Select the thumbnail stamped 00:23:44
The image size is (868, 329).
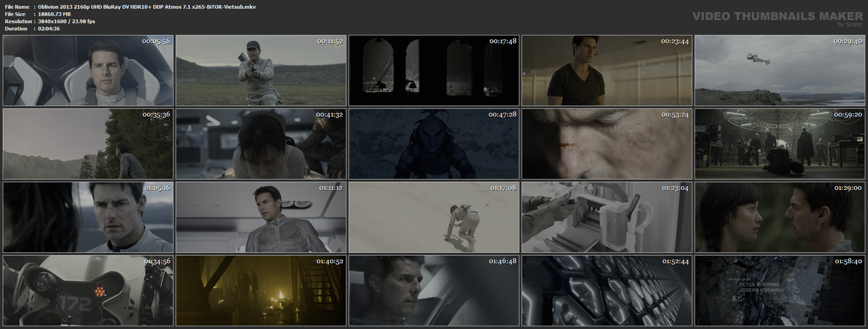tap(607, 71)
